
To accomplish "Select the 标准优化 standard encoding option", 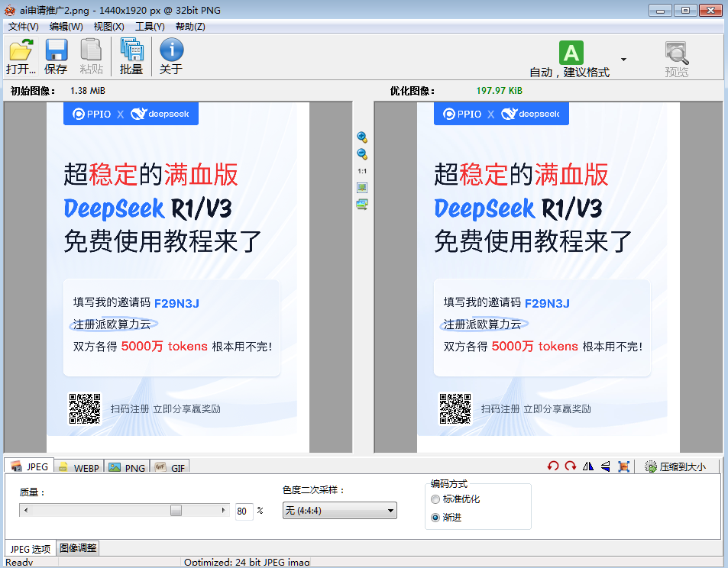I will point(435,500).
